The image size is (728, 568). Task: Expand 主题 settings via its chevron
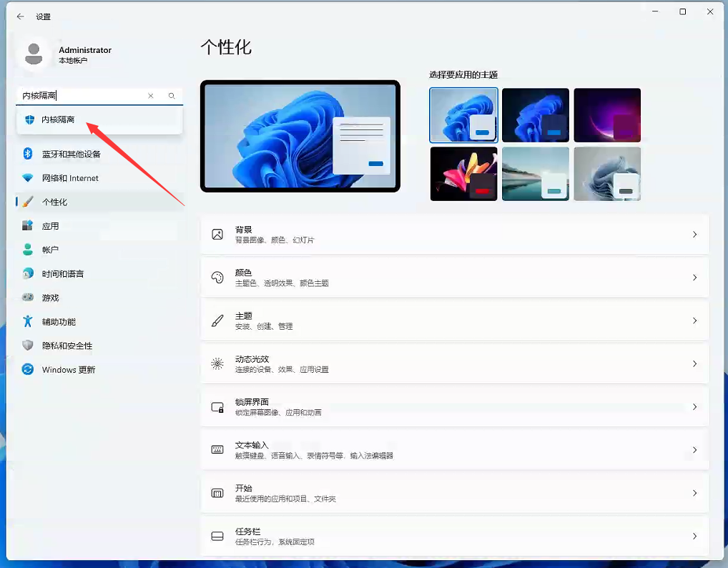tap(694, 320)
